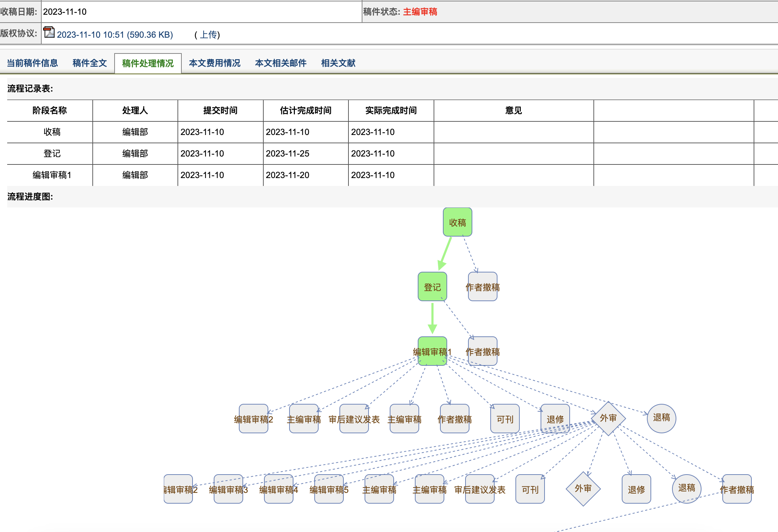Screen dimensions: 778x532
Task: Click the upper 退稿 circle node
Action: (x=661, y=418)
